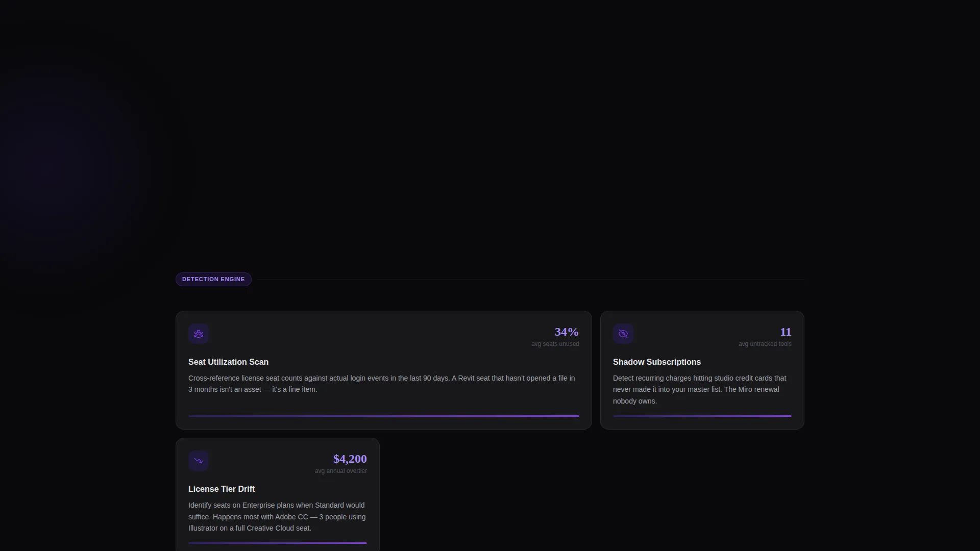The width and height of the screenshot is (980, 551).
Task: Open the Shadow Subscriptions heading
Action: (x=656, y=362)
